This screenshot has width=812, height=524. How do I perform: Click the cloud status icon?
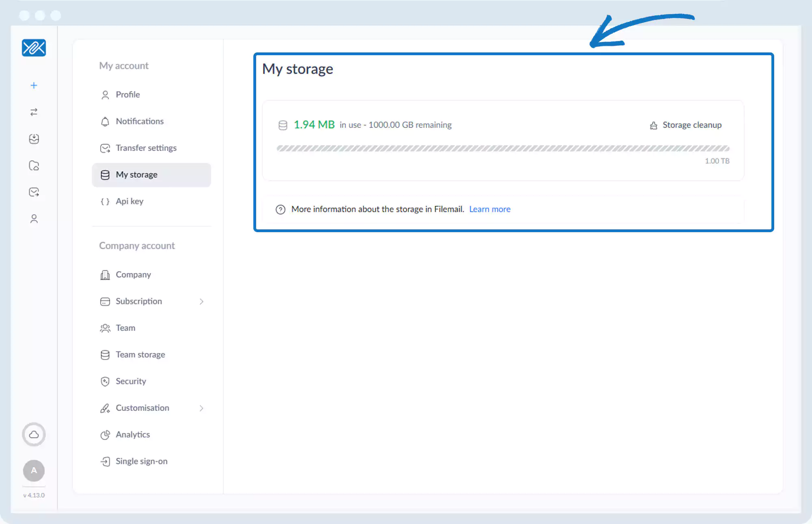pos(34,434)
